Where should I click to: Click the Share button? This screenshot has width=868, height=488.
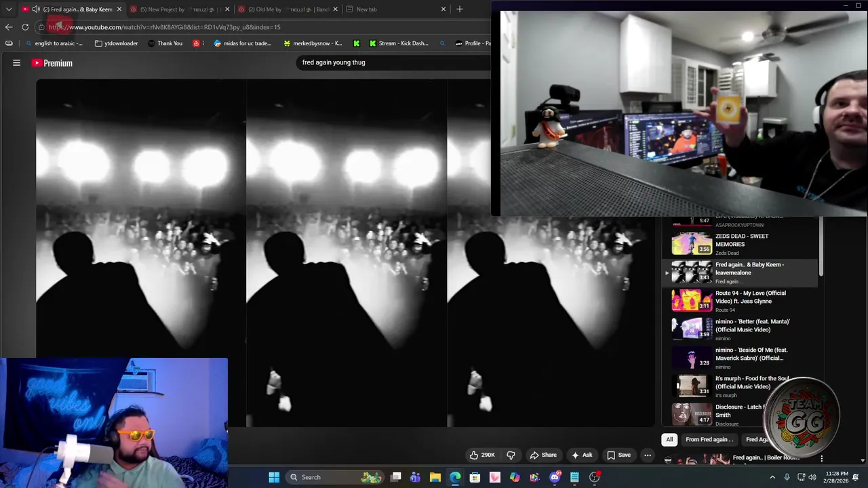pyautogui.click(x=543, y=455)
